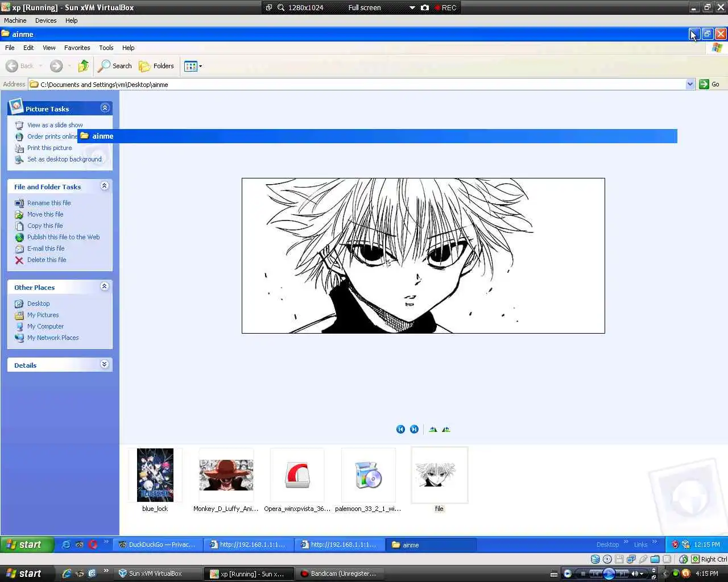Rotate the picture counterclockwise

click(446, 429)
